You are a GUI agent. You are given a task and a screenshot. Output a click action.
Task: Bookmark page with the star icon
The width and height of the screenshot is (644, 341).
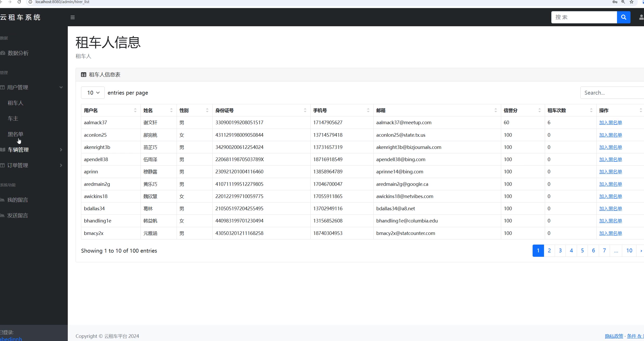tap(632, 2)
